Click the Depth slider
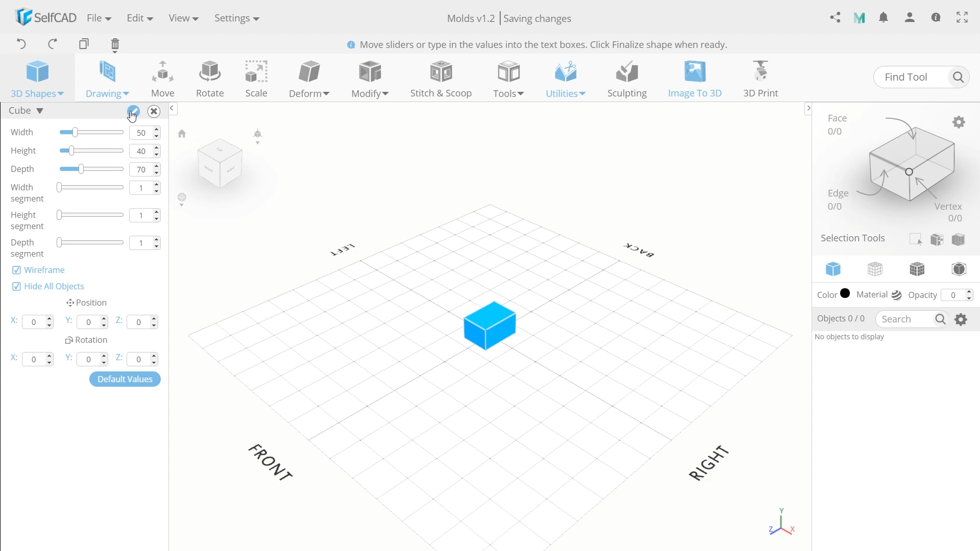Image resolution: width=980 pixels, height=551 pixels. click(91, 169)
